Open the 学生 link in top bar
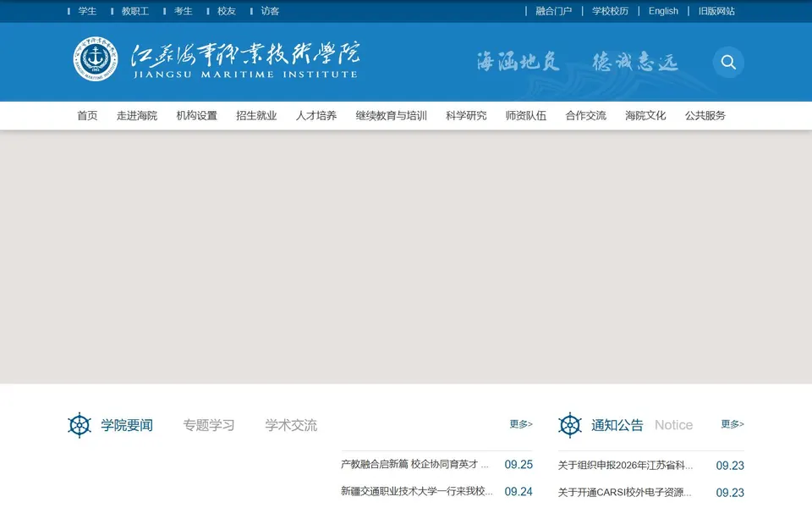 (x=87, y=11)
